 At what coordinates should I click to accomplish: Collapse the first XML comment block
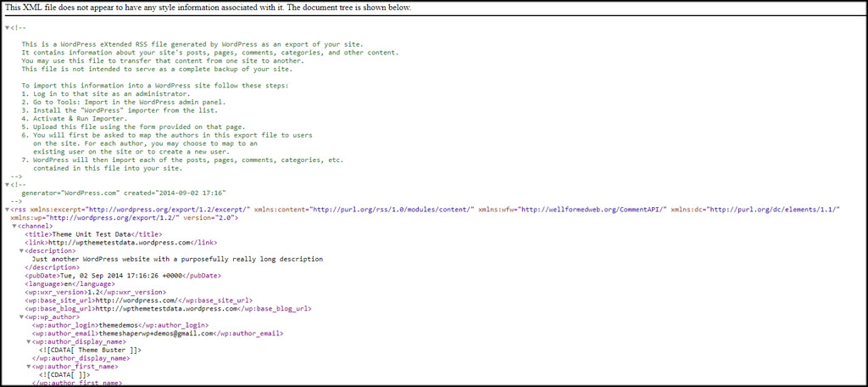[x=7, y=27]
